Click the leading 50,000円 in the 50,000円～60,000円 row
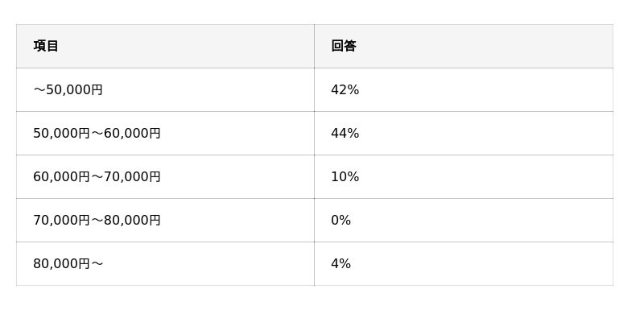 click(x=61, y=134)
